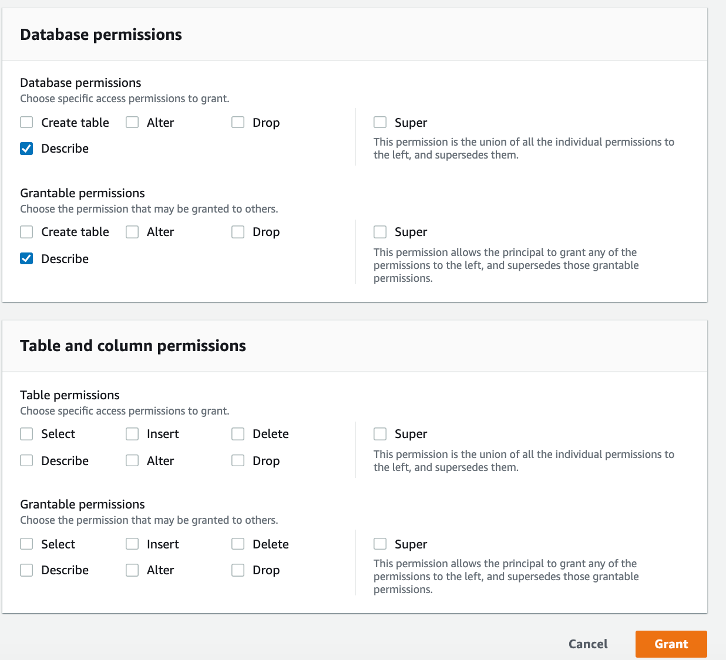727x660 pixels.
Task: Enable Super under Table permissions
Action: pos(381,434)
